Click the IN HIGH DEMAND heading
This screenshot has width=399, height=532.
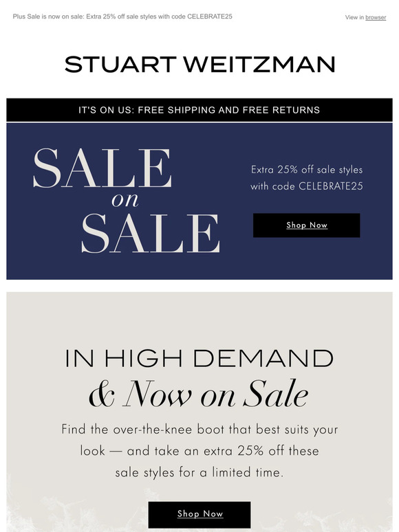pos(199,358)
